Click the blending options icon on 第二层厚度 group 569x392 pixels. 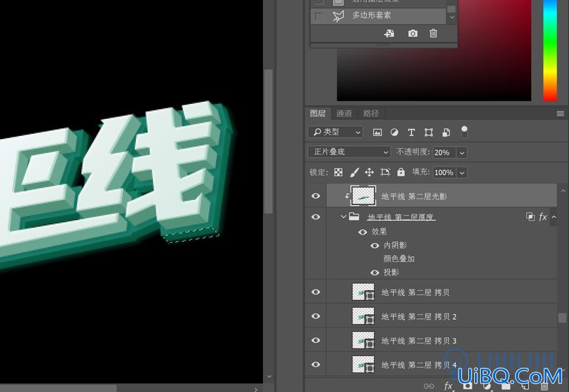coord(530,217)
